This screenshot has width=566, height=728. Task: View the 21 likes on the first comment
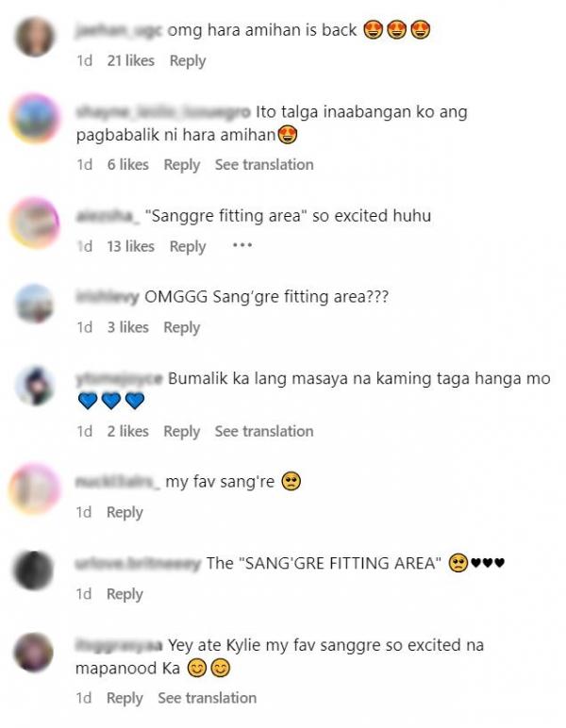click(x=130, y=60)
